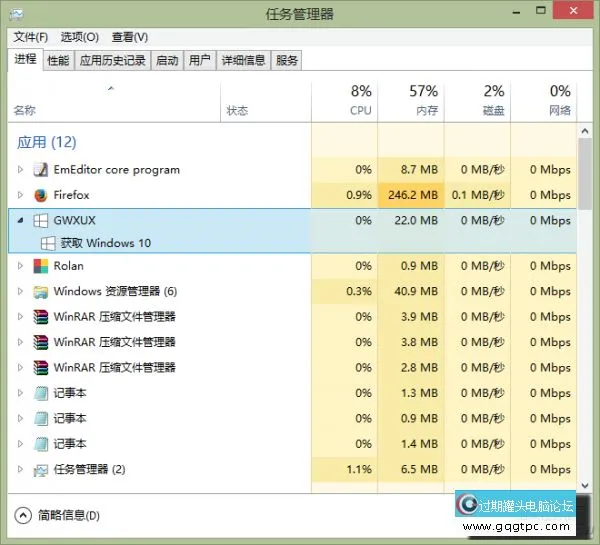Click the 记事本 icon using 1.3 MB
The height and width of the screenshot is (545, 600).
click(x=41, y=393)
